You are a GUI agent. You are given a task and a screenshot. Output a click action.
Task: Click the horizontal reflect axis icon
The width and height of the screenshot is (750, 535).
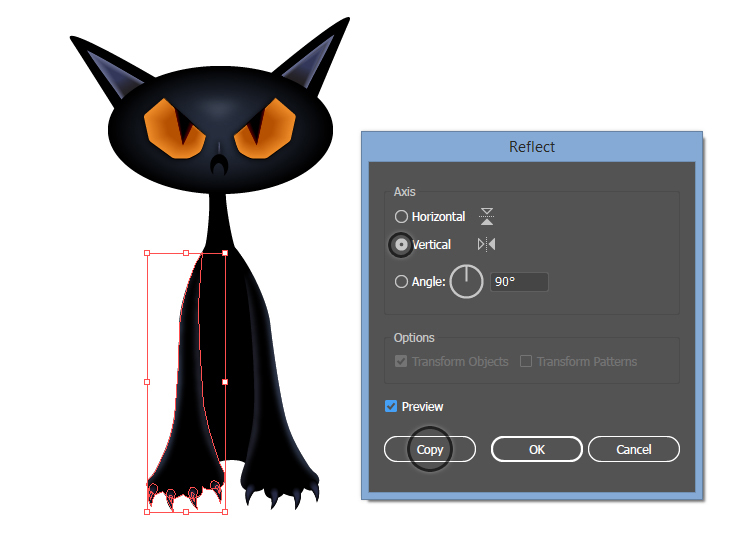(486, 217)
